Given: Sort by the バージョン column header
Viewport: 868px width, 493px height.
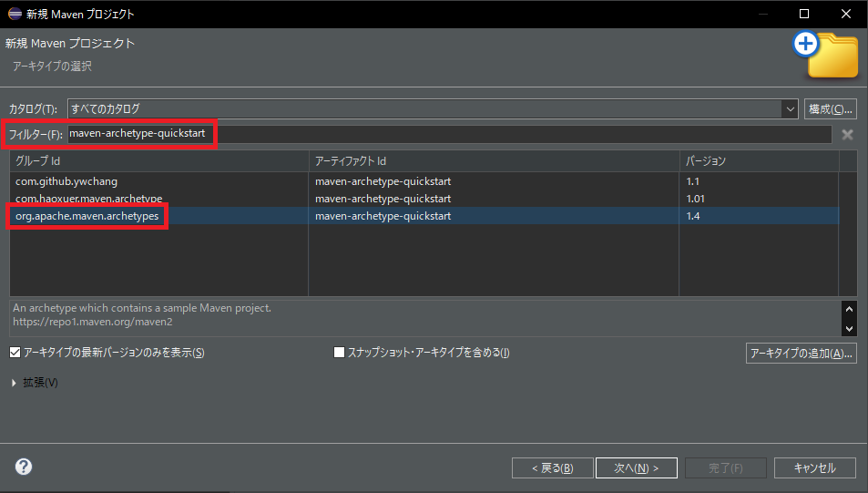Looking at the screenshot, I should pos(759,161).
